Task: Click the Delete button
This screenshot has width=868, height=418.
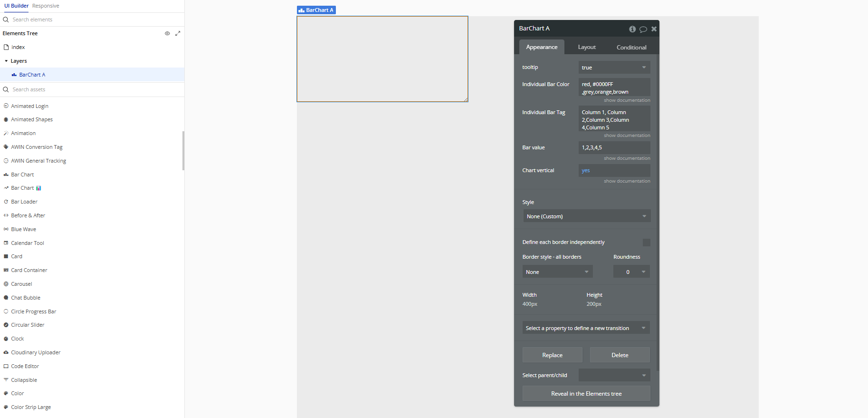Action: pos(620,355)
